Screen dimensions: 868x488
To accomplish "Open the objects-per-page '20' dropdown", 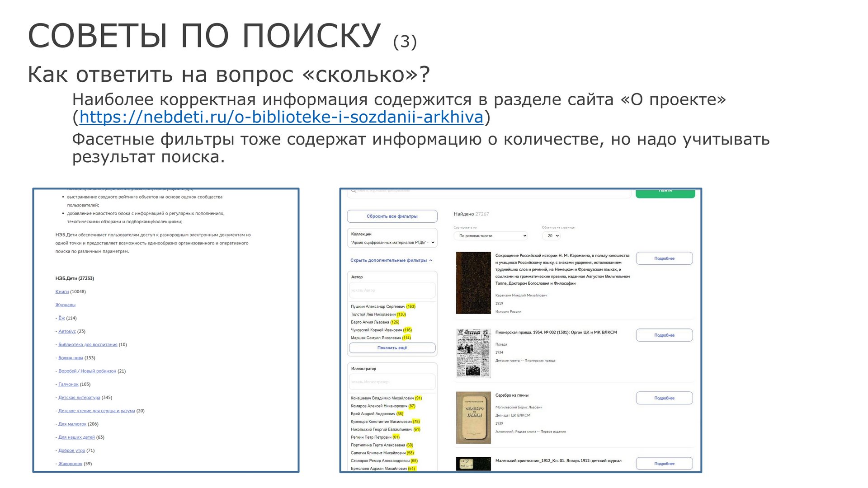I will [x=551, y=236].
